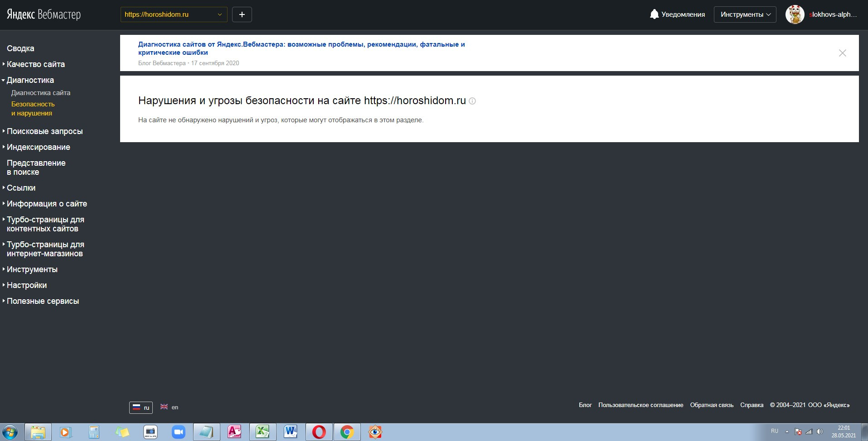Launch Zoom from the taskbar

coord(179,432)
